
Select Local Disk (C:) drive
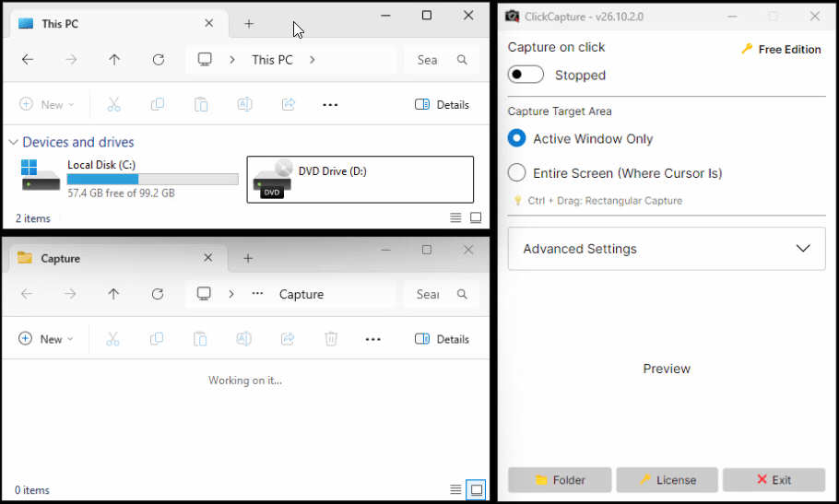[128, 179]
